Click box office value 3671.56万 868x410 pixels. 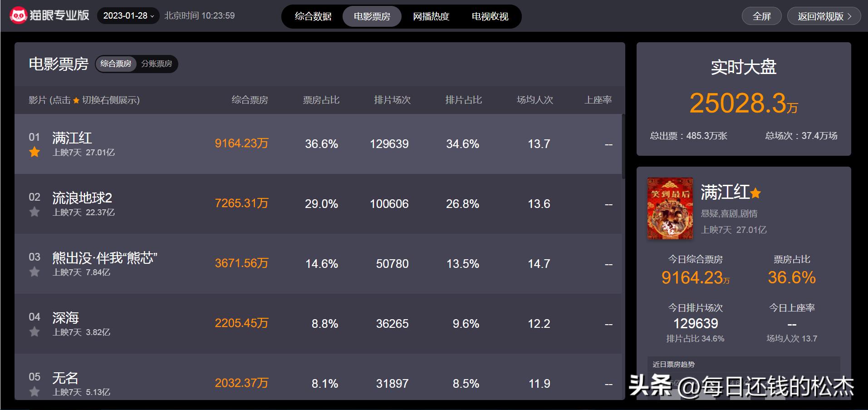241,263
